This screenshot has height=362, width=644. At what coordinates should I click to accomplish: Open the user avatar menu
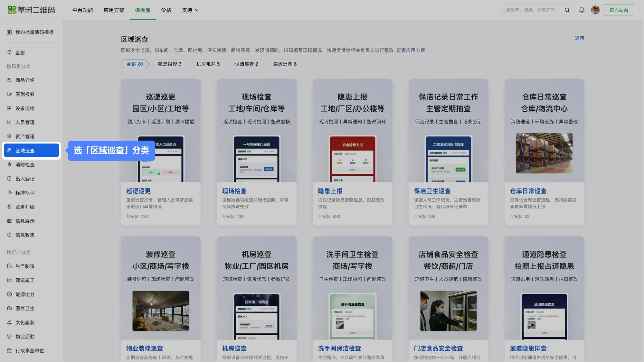click(595, 10)
